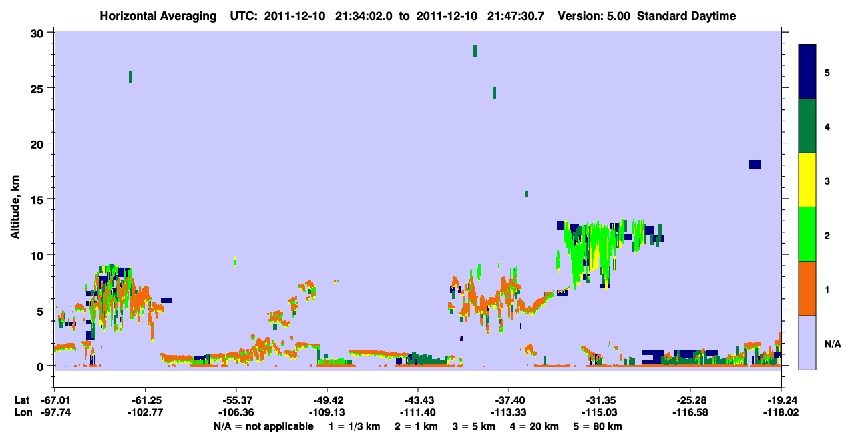Click latitude value -43.43
Image resolution: width=868 pixels, height=445 pixels.
click(417, 400)
